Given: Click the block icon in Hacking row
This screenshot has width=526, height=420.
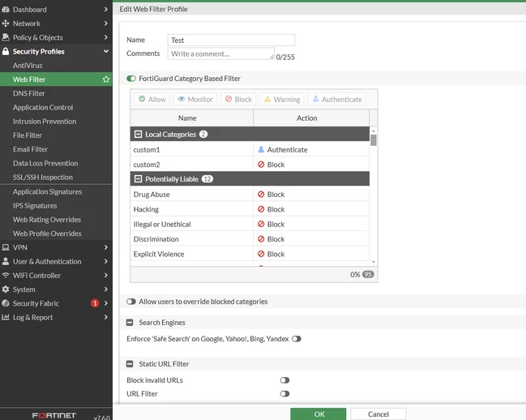Looking at the screenshot, I should pyautogui.click(x=261, y=209).
